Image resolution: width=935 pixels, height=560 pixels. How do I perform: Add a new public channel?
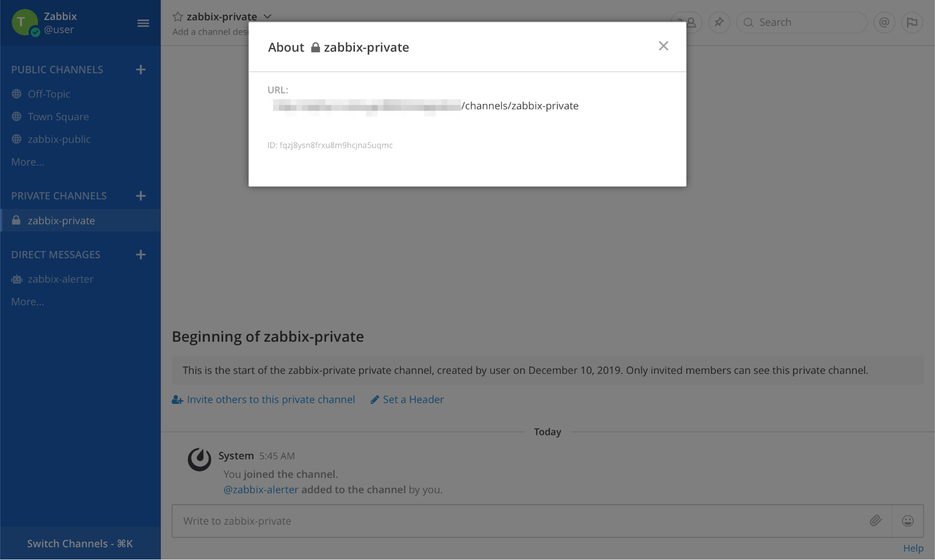click(140, 70)
